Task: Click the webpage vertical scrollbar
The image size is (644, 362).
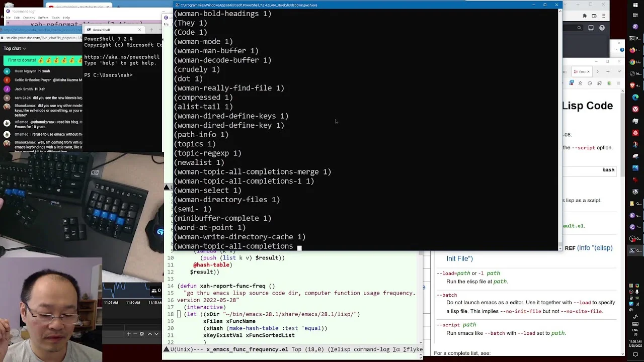Action: [x=622, y=221]
